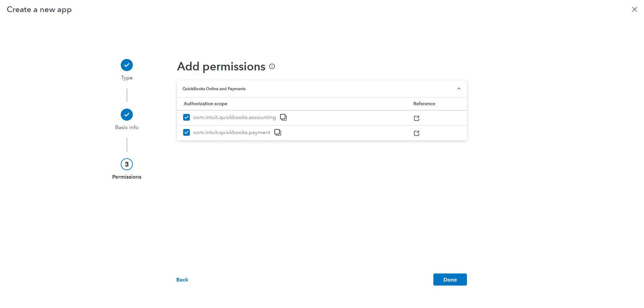Click the Type step checkmark circle
Viewport: 644px width, 308px height.
(x=127, y=65)
